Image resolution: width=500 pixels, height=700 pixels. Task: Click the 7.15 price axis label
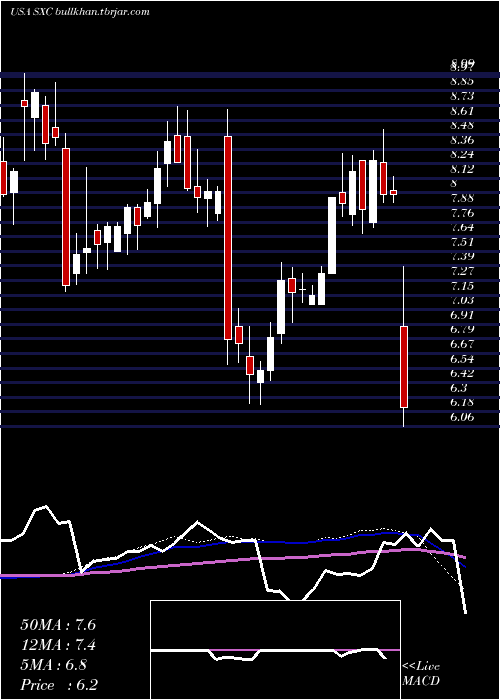pos(462,286)
